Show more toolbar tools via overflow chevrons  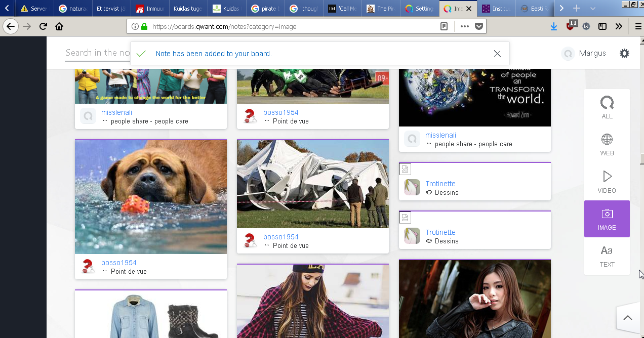coord(619,26)
